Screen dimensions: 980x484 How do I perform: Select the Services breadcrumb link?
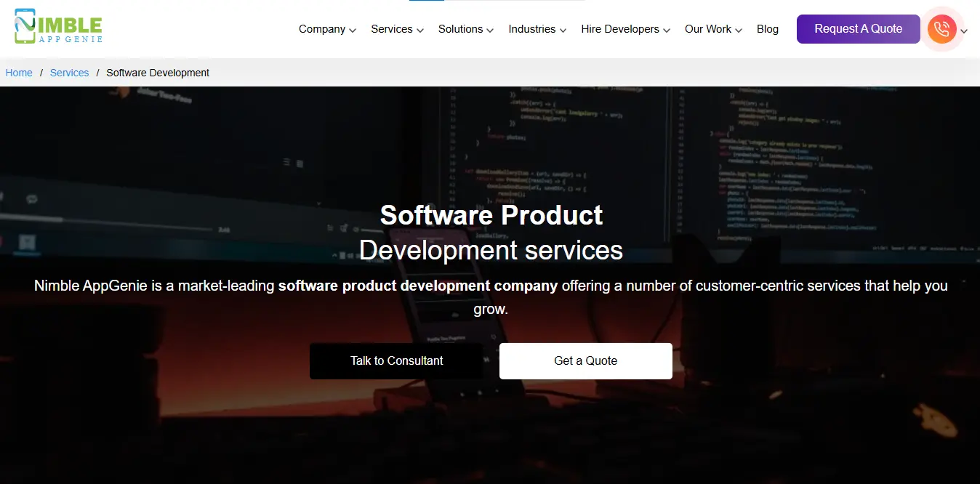tap(69, 73)
